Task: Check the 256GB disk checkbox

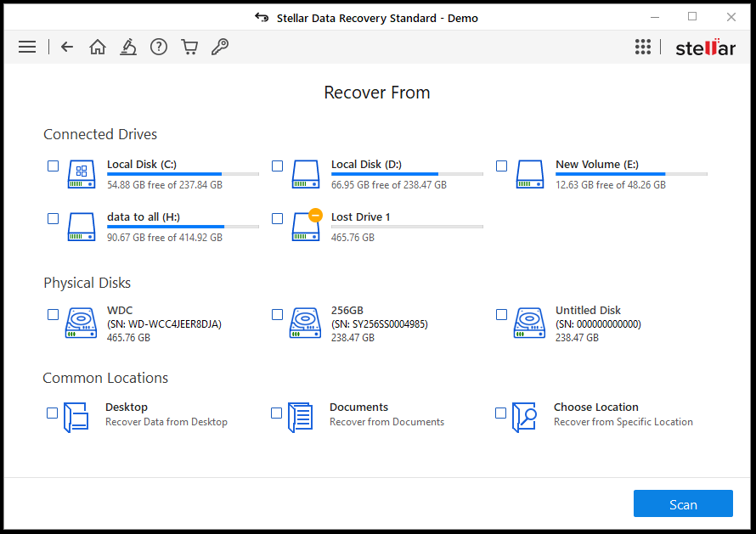Action: (277, 314)
